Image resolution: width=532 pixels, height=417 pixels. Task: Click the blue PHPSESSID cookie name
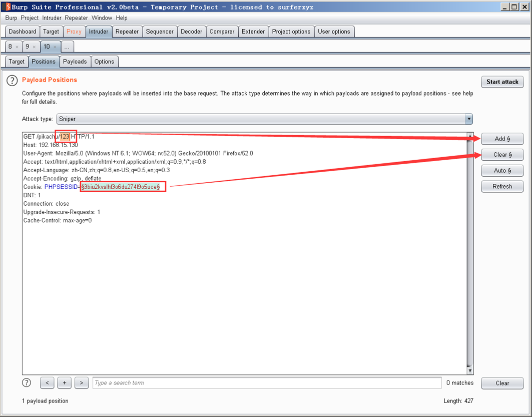click(x=61, y=187)
